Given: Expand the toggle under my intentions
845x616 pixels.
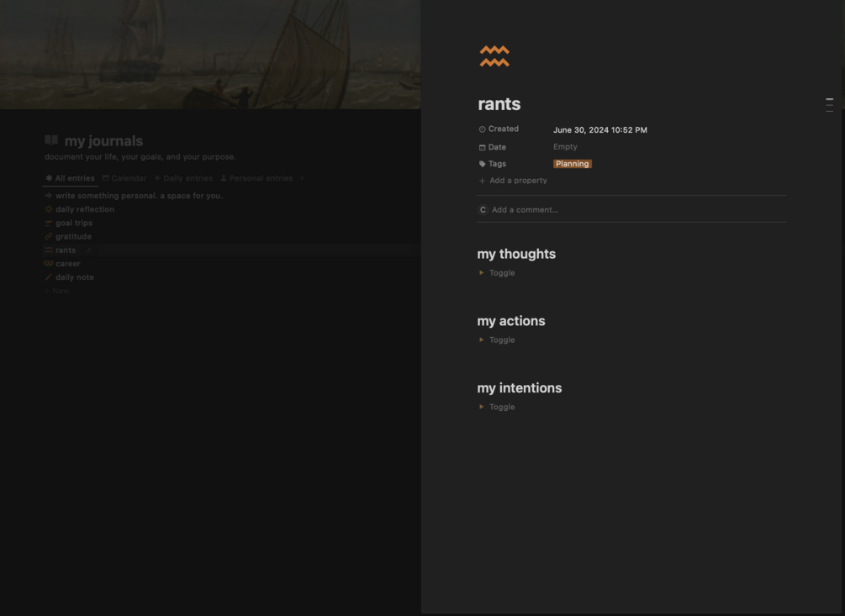Looking at the screenshot, I should [481, 407].
